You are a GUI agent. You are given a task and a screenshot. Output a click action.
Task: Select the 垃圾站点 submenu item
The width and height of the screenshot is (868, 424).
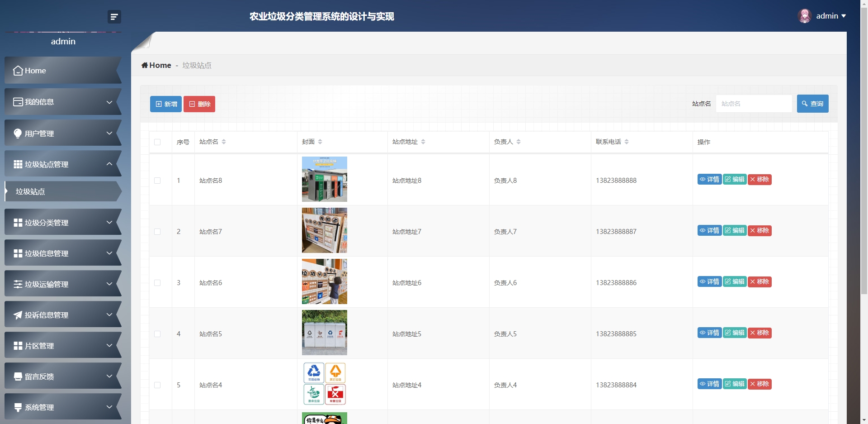point(30,191)
